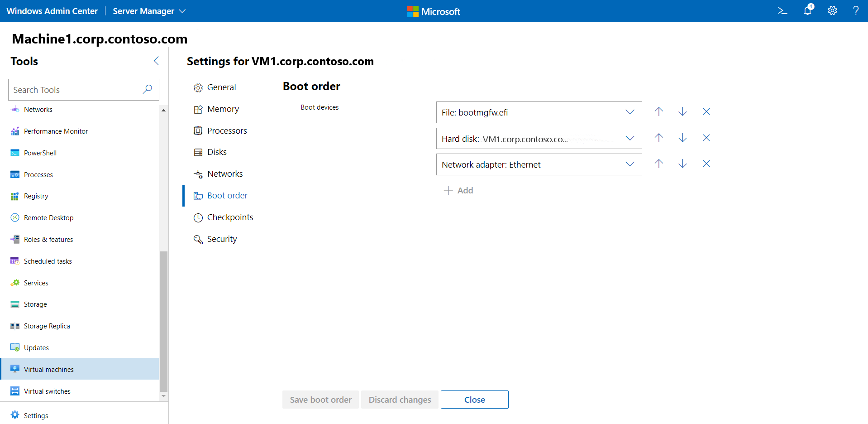Move Network adapter Ethernet entry up

[659, 164]
